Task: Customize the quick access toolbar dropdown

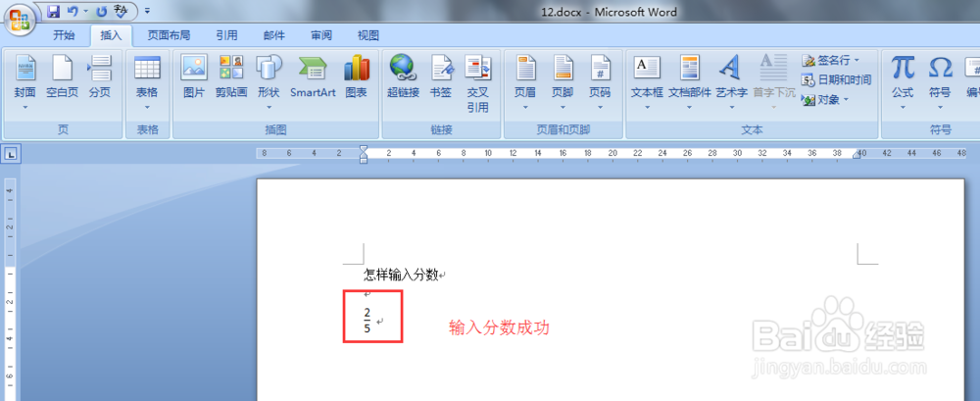Action: (x=147, y=11)
